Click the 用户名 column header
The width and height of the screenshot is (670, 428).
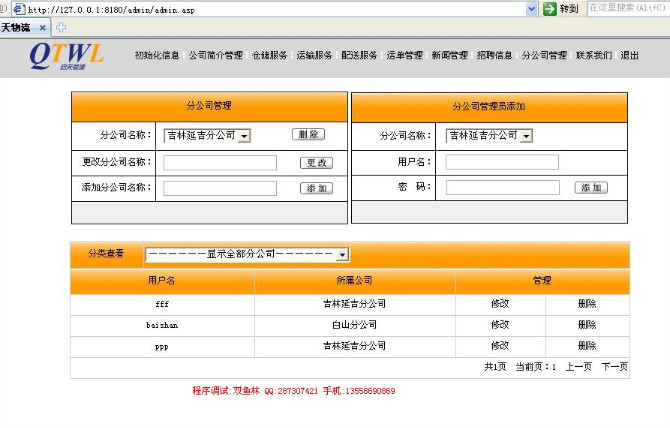coord(162,281)
